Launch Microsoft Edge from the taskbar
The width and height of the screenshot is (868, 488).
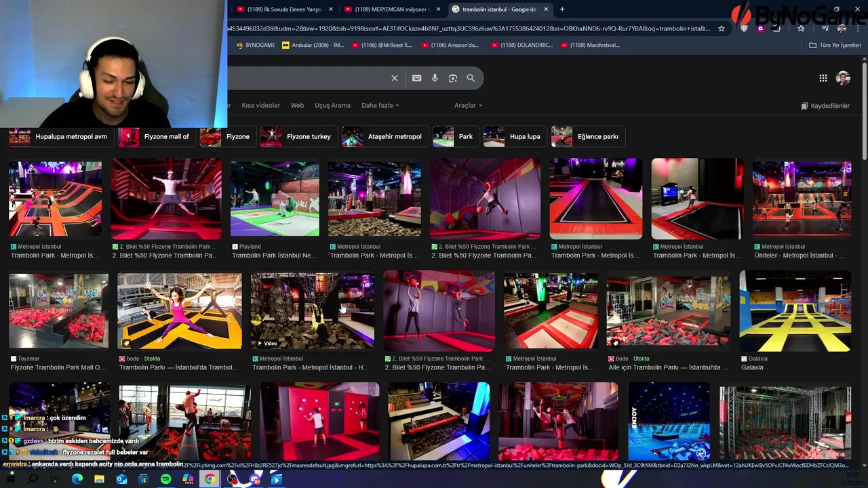coord(77,479)
